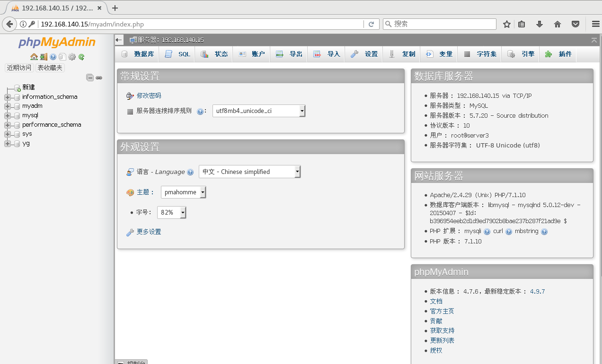This screenshot has height=364, width=602.
Task: Click the 主题 theme label link
Action: tap(143, 192)
